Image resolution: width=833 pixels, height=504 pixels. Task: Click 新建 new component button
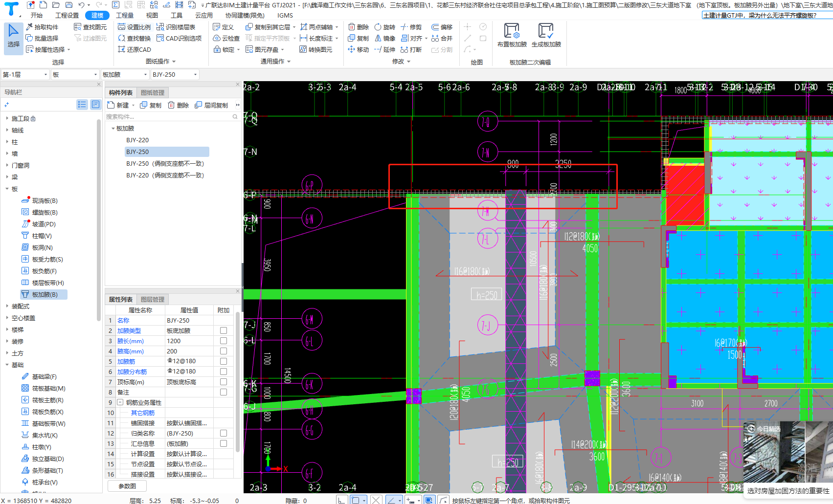118,105
